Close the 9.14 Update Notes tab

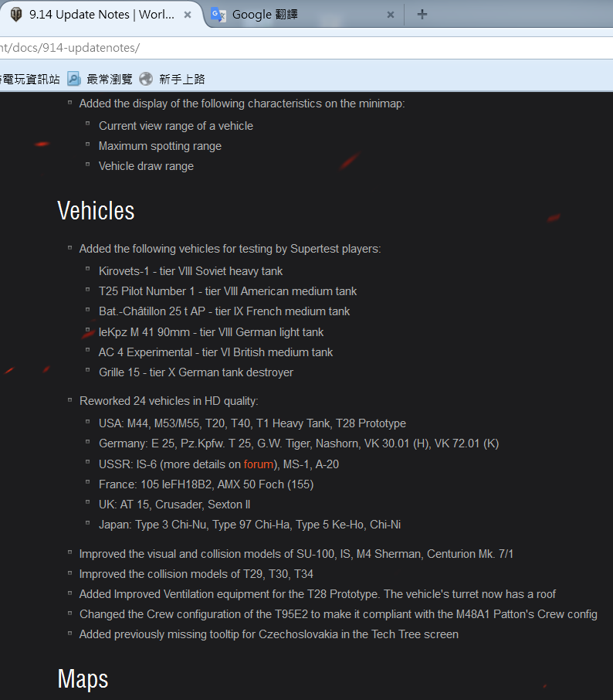click(x=188, y=15)
